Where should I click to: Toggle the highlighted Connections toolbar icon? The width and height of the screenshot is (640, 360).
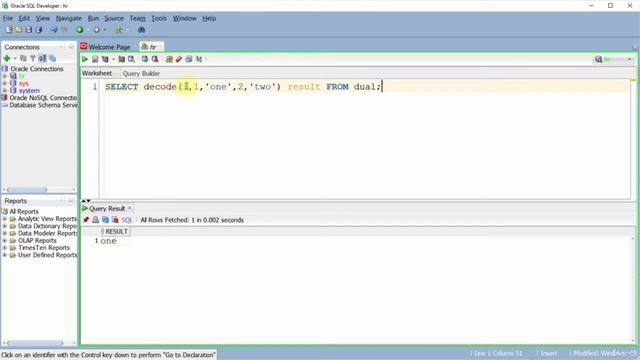(42, 58)
